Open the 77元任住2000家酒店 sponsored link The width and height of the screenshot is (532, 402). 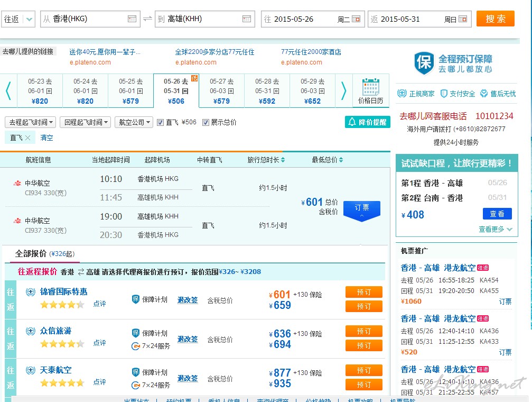pos(311,52)
